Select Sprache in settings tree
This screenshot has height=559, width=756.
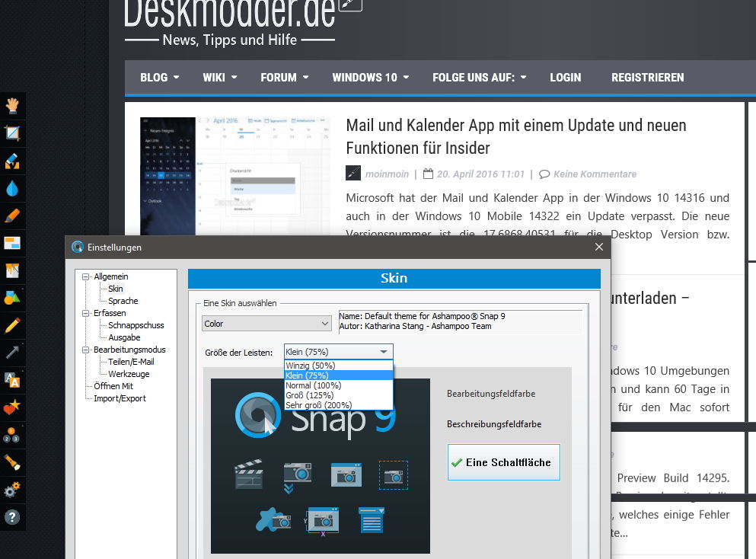point(123,301)
